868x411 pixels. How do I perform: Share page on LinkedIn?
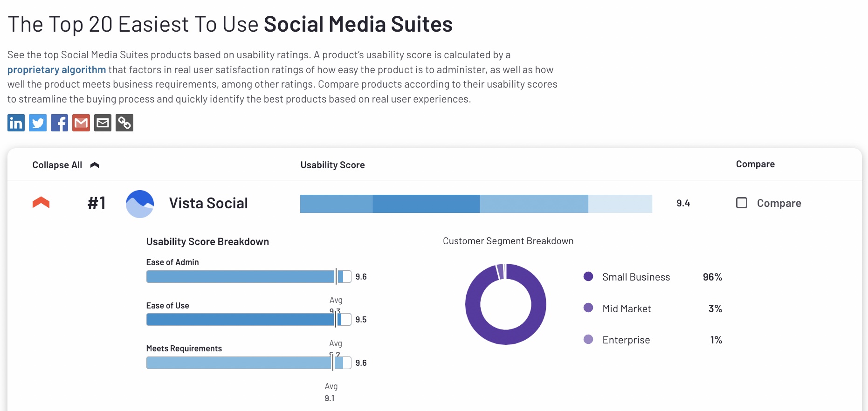click(16, 123)
